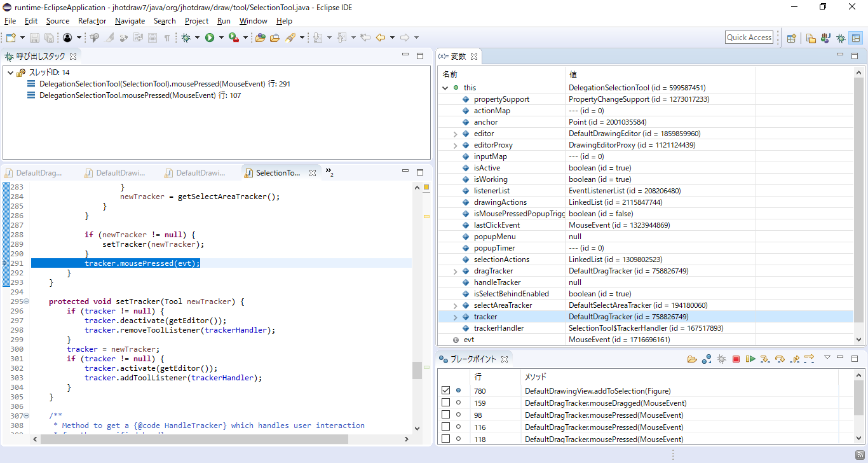The image size is (868, 463).
Task: Open the Navigate menu
Action: pos(130,21)
